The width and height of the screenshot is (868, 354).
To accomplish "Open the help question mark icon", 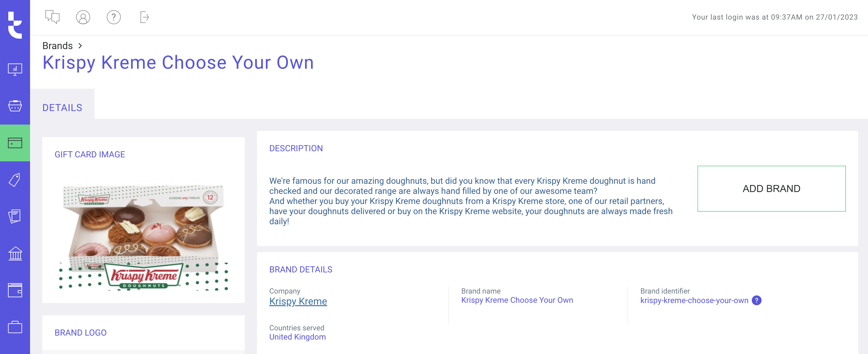I will click(113, 17).
